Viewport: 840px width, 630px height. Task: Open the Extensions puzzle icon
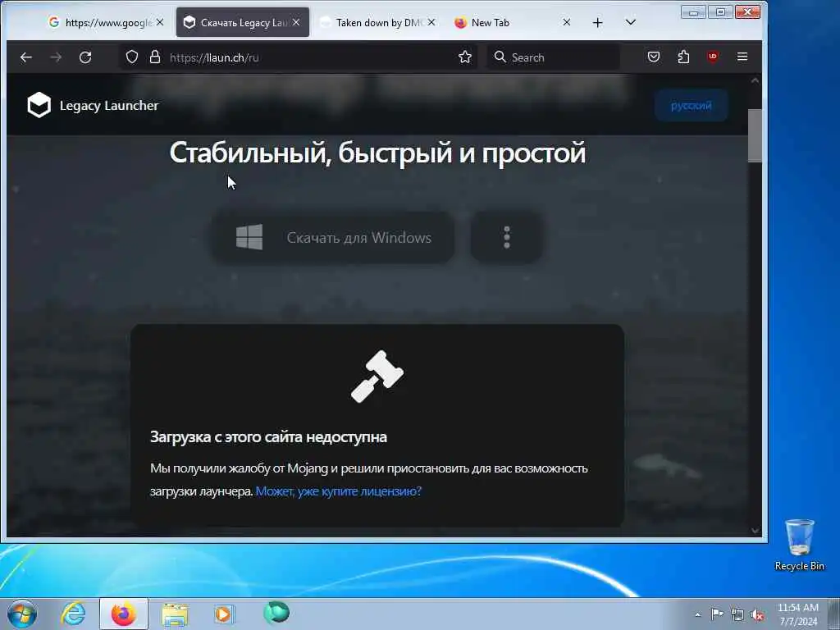point(683,57)
